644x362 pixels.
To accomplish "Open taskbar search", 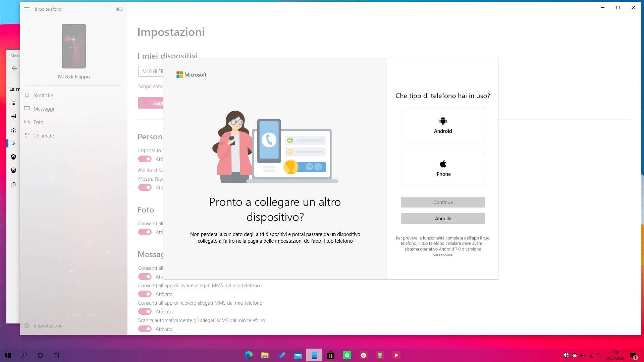I will click(x=24, y=355).
